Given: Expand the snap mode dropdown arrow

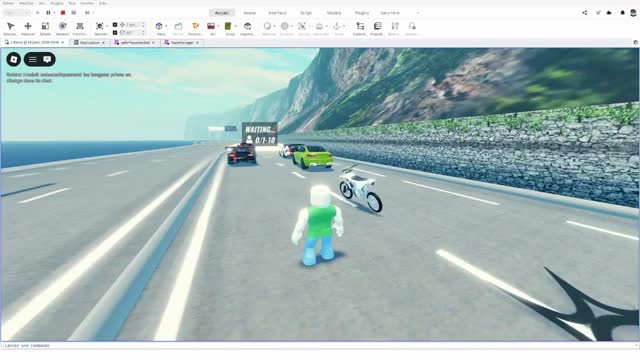Looking at the screenshot, I should pyautogui.click(x=107, y=26).
